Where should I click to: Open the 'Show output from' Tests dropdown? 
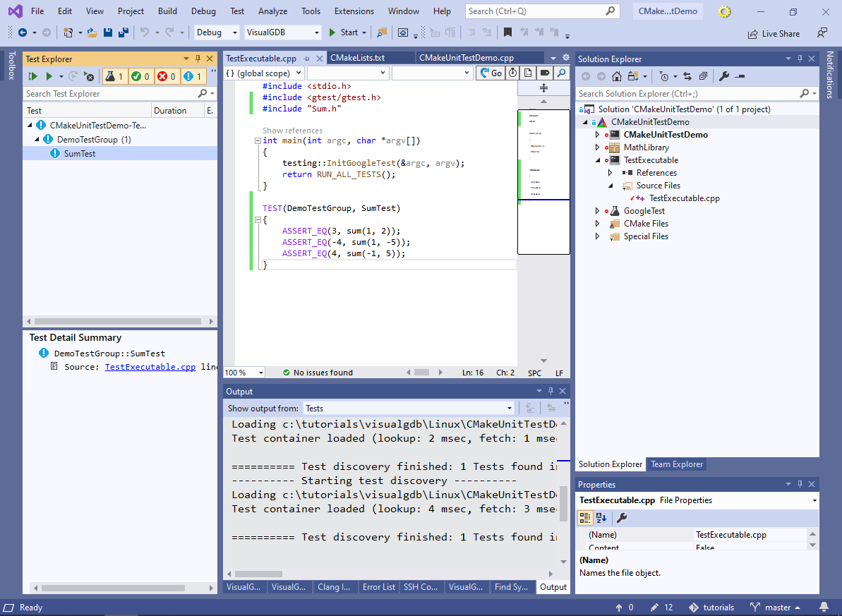click(409, 408)
